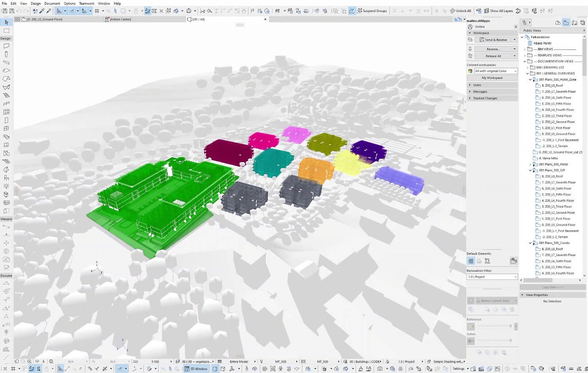This screenshot has height=373, width=588.
Task: Click the colored workspaces color wheel icon
Action: coord(470,71)
